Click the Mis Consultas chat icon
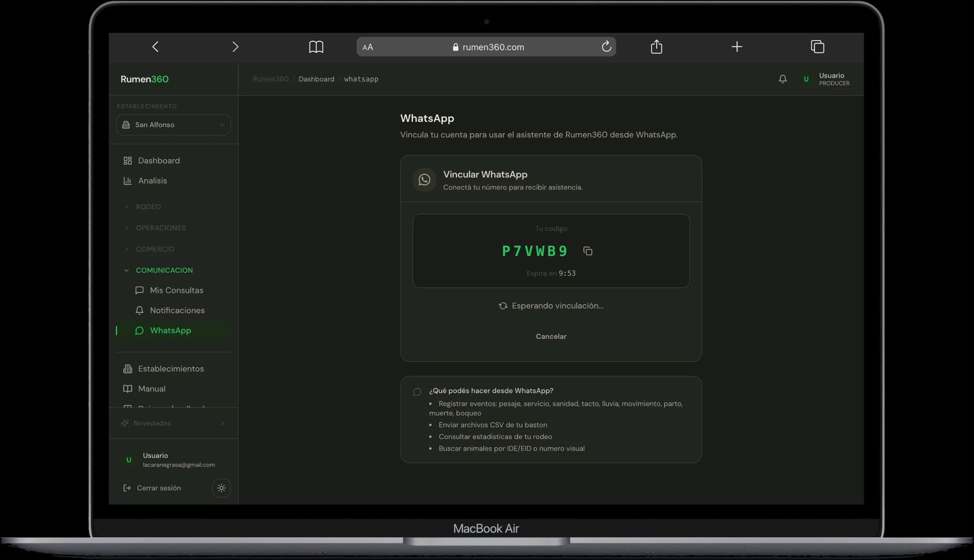Screen dimensions: 974x560 click(139, 290)
